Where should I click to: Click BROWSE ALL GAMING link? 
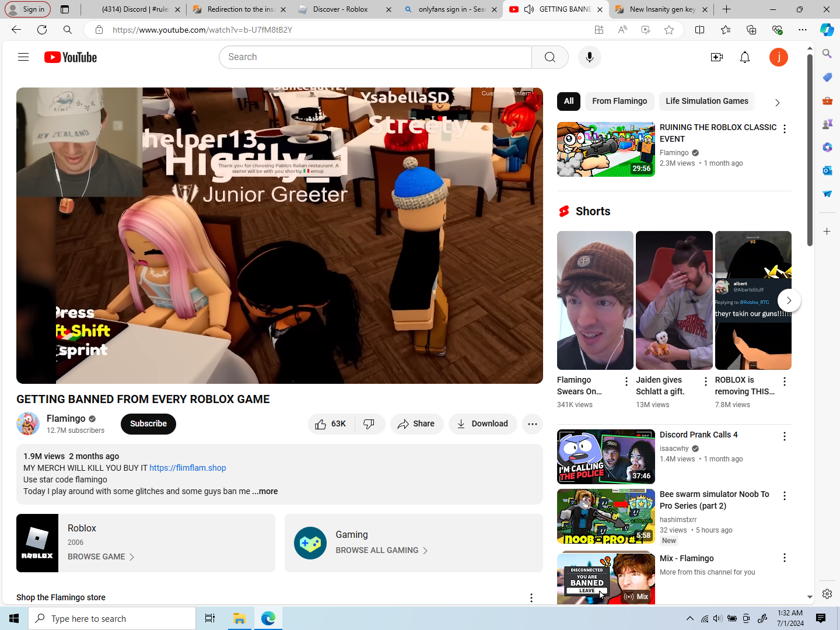[382, 551]
